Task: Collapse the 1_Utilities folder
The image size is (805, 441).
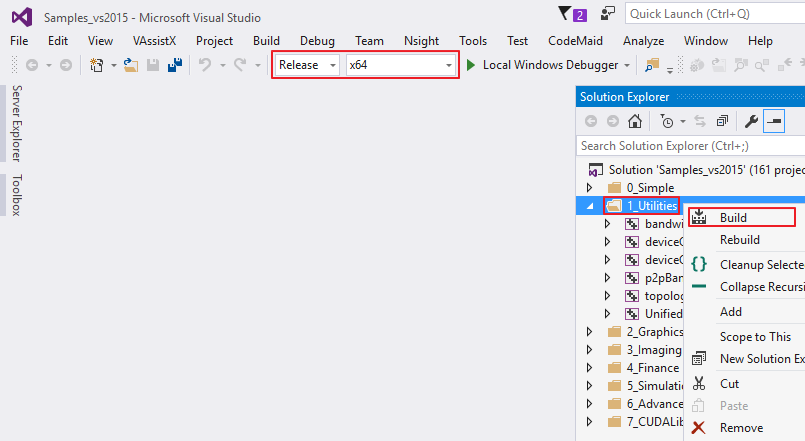Action: point(590,206)
